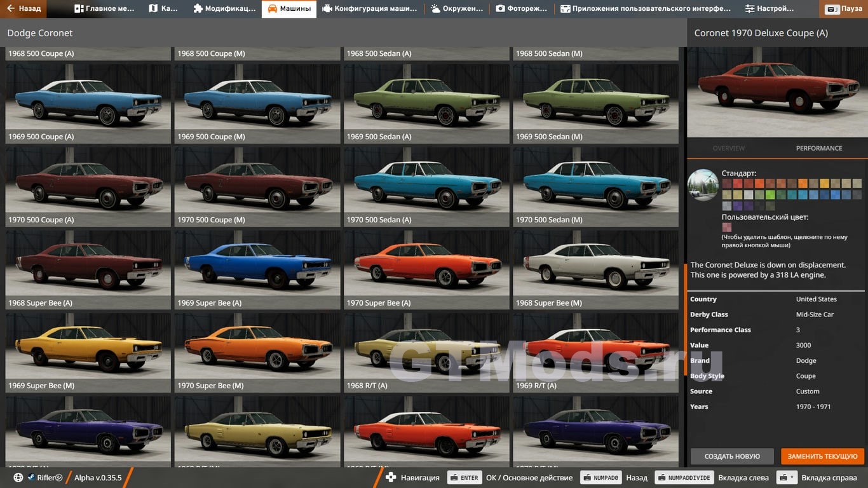
Task: Click ЗАМЕНИТЬ ТЕКУЩУЮ button
Action: [x=823, y=456]
